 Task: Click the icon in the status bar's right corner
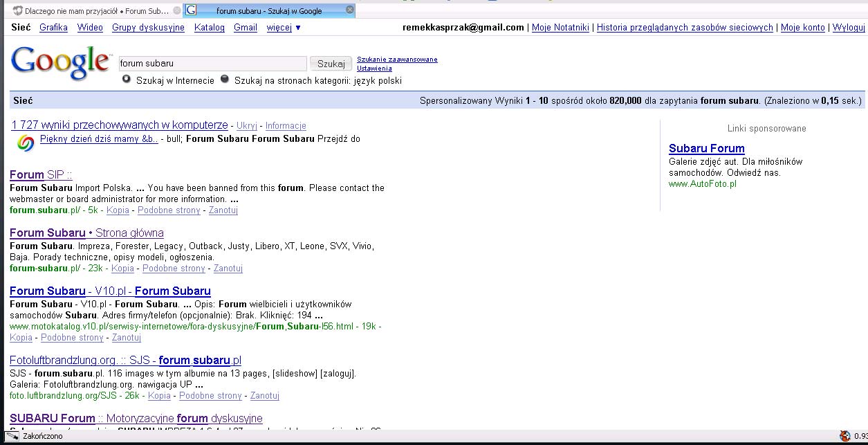[844, 436]
